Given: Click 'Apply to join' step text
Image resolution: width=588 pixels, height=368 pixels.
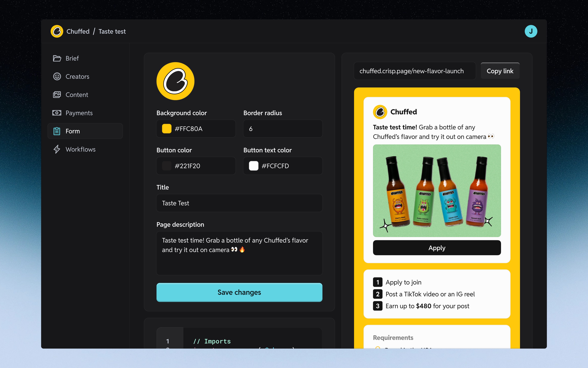Looking at the screenshot, I should 404,282.
